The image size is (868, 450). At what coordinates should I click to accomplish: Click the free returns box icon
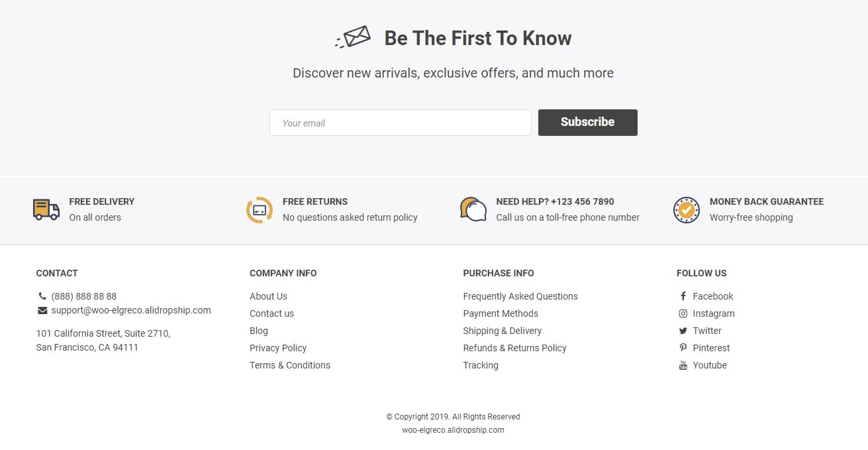(260, 210)
